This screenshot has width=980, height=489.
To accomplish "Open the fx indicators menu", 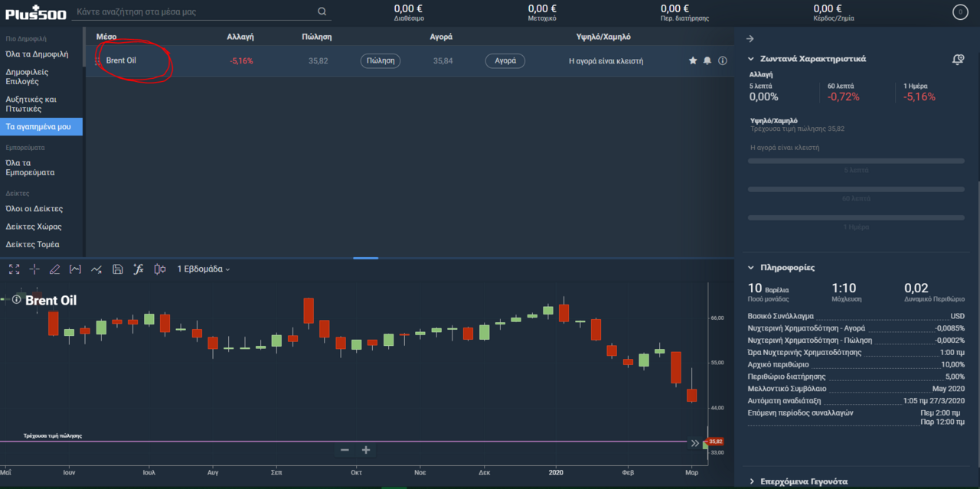I will pos(139,269).
